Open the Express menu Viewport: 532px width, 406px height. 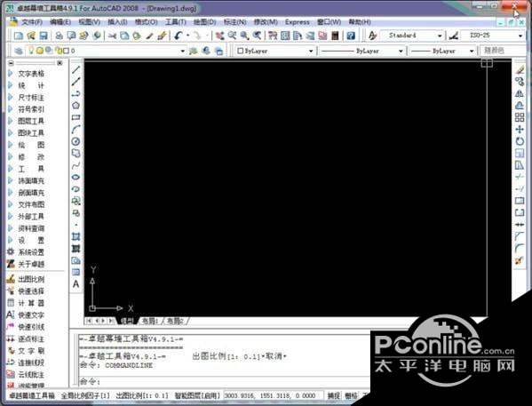tap(298, 22)
